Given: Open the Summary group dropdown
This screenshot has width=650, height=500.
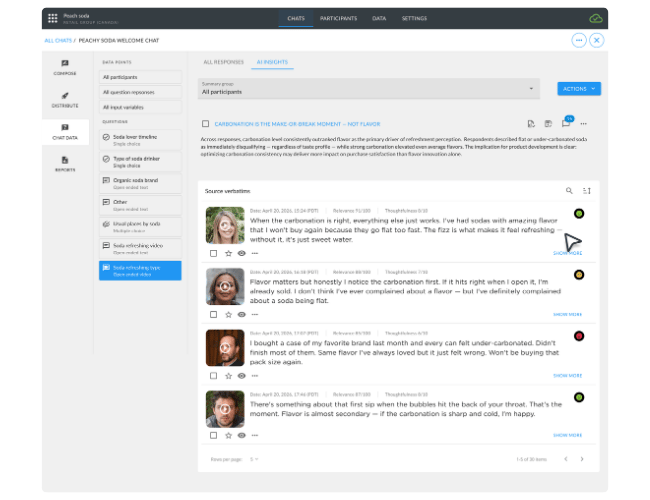Looking at the screenshot, I should pyautogui.click(x=369, y=88).
